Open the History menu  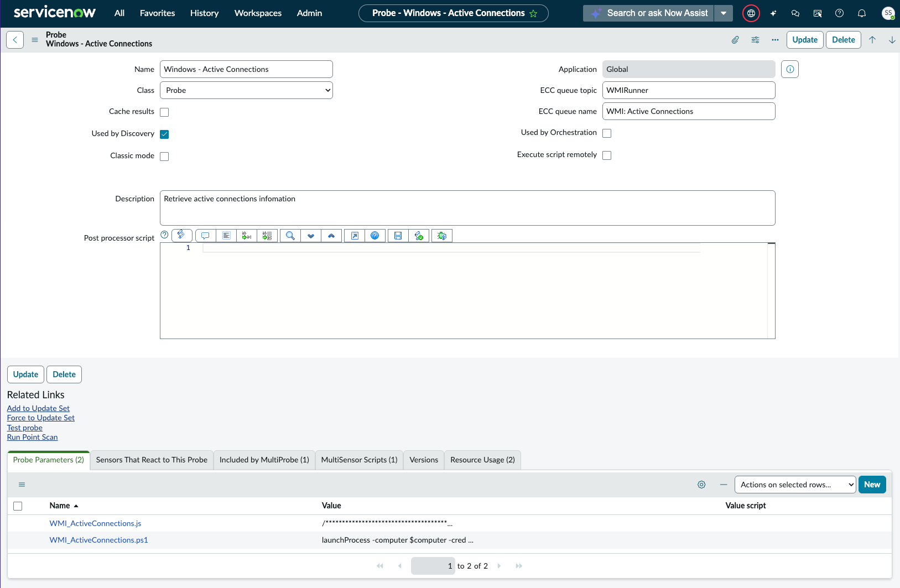(204, 13)
